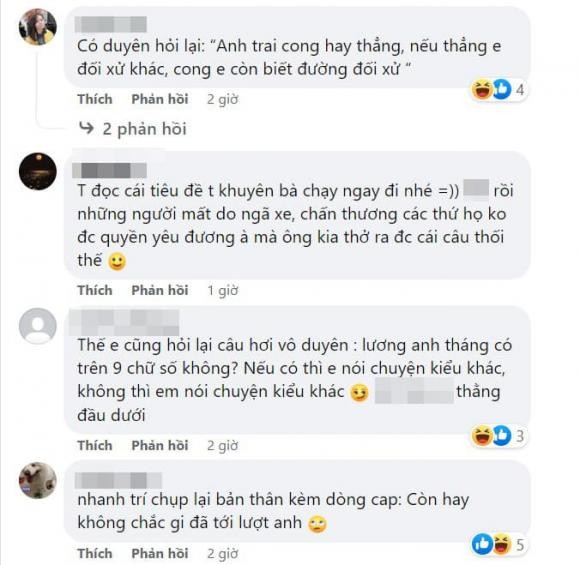Screen dimensions: 580x565
Task: Reply to the "Có duyên hỏi lại" comment
Action: (x=160, y=99)
